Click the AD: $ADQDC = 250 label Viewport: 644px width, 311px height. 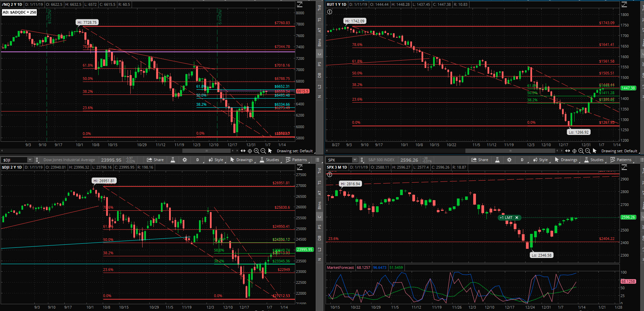(19, 12)
